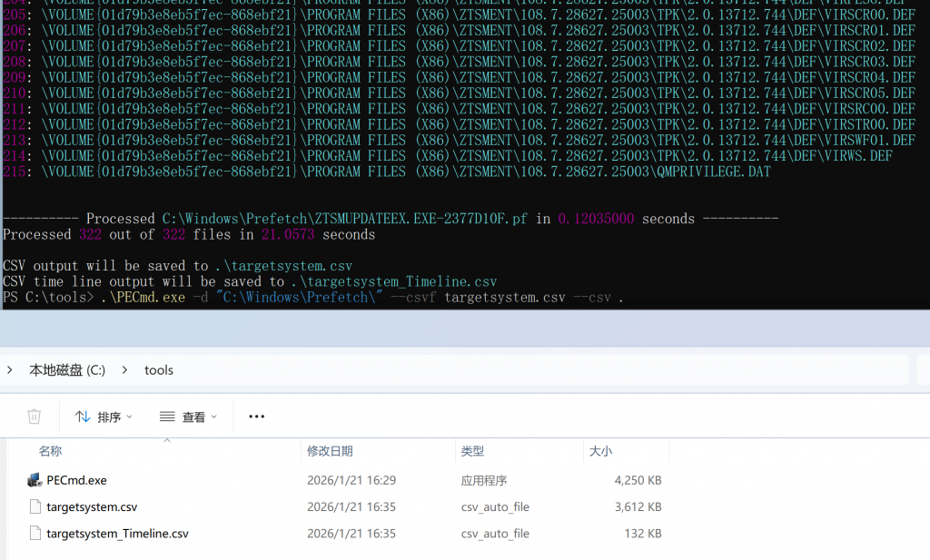
Task: Expand the chevron before 本地磁盘 (C:)
Action: [10, 370]
